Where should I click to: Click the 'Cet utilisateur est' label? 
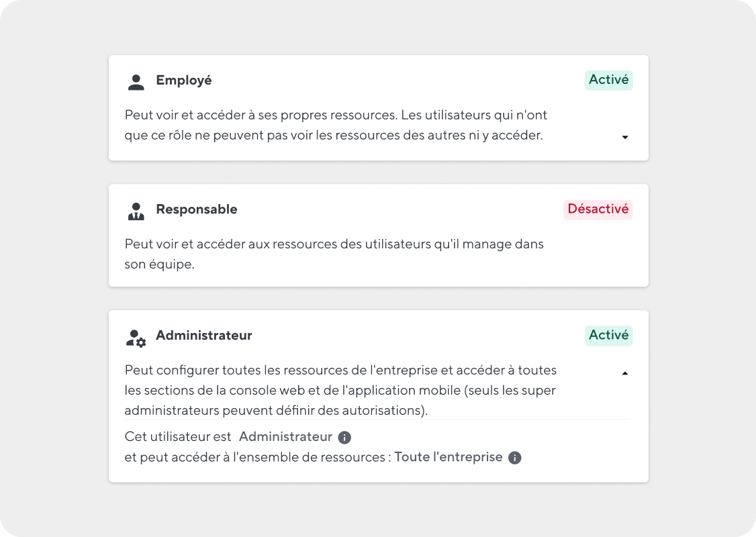point(178,437)
